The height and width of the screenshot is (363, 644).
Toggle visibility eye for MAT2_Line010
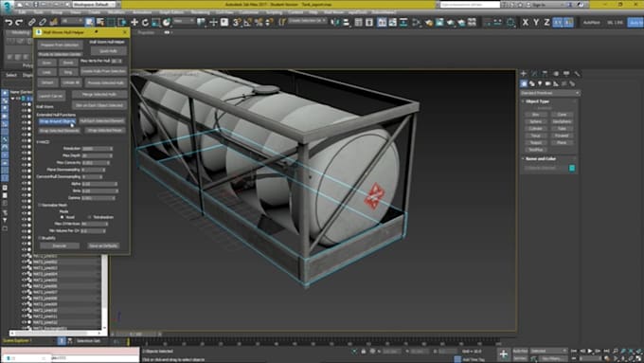point(25,310)
